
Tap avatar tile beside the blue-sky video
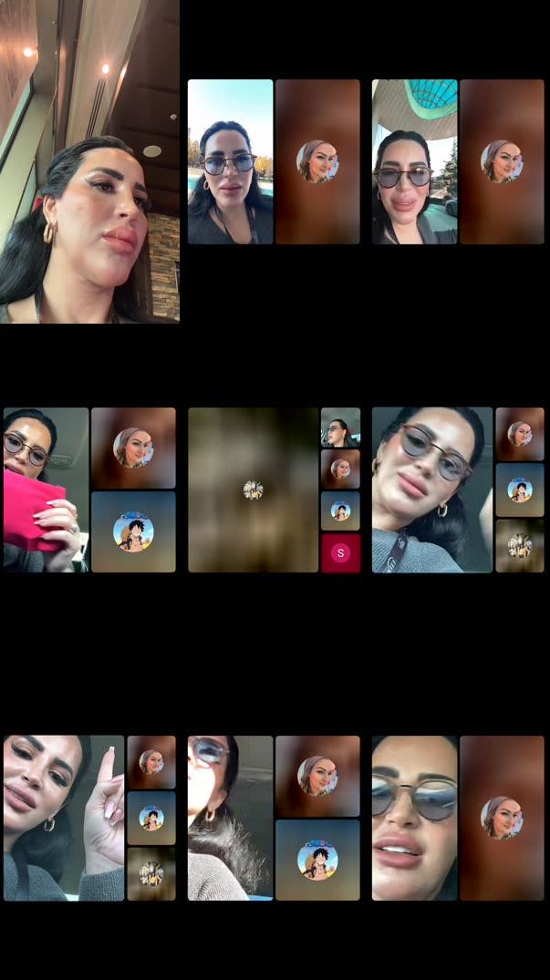click(317, 161)
